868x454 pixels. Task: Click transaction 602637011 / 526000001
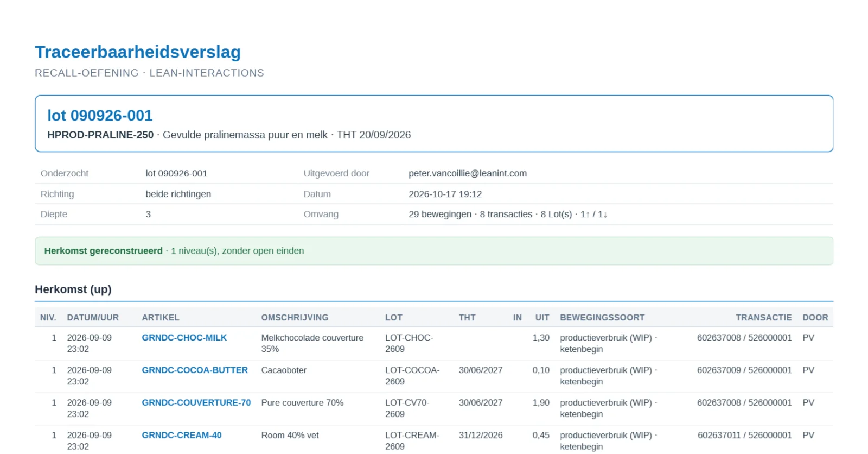point(745,436)
